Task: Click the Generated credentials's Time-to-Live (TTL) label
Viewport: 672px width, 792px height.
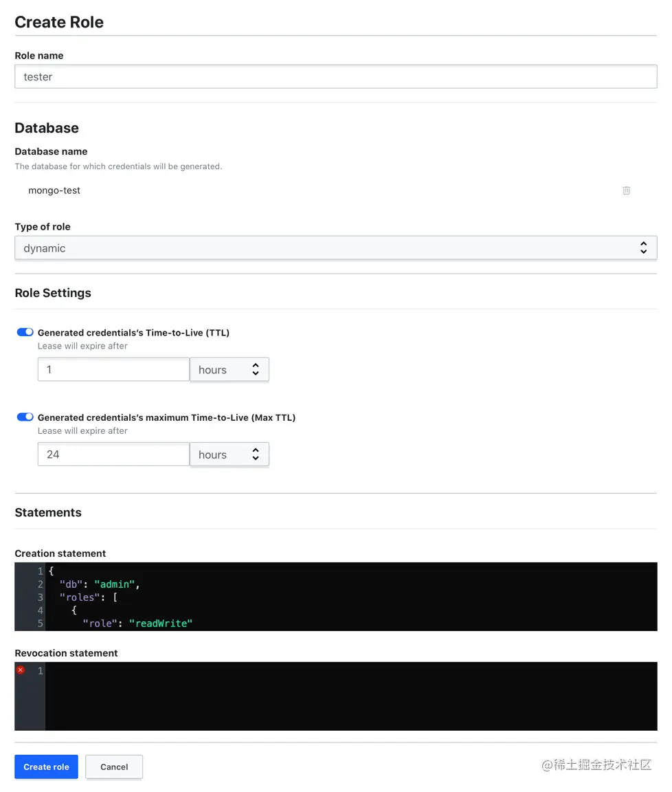Action: (133, 333)
